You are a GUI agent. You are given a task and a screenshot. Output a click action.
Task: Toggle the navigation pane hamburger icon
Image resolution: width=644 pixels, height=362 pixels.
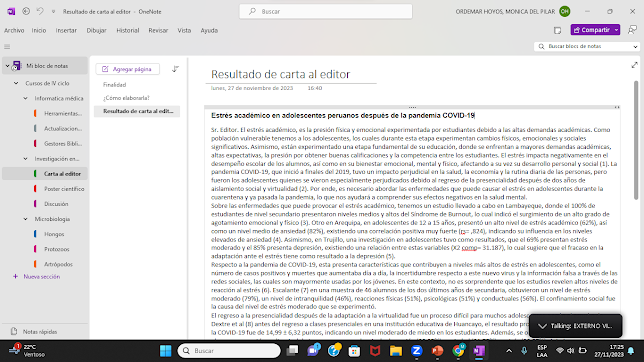(x=7, y=46)
